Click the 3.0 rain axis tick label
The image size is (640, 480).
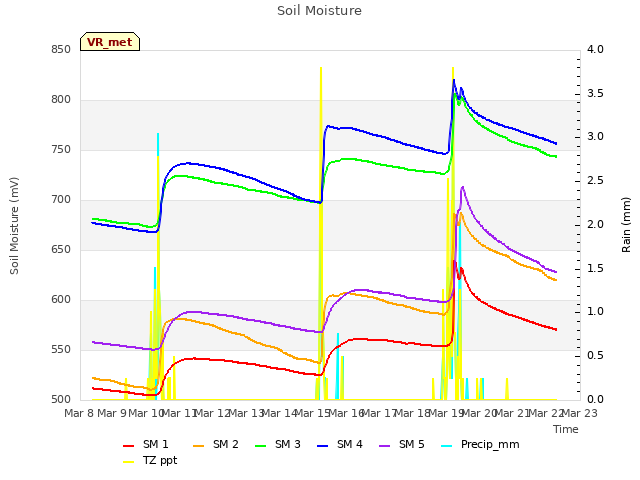pyautogui.click(x=595, y=137)
